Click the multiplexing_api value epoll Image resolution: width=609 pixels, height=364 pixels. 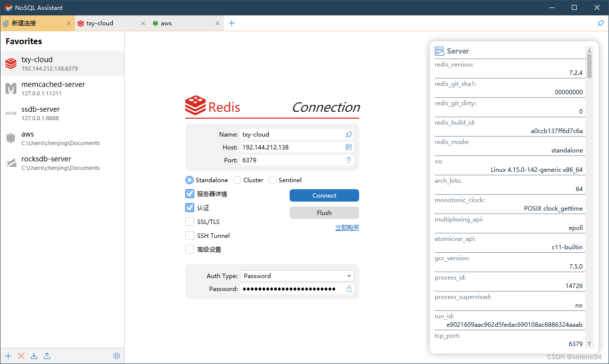point(576,228)
